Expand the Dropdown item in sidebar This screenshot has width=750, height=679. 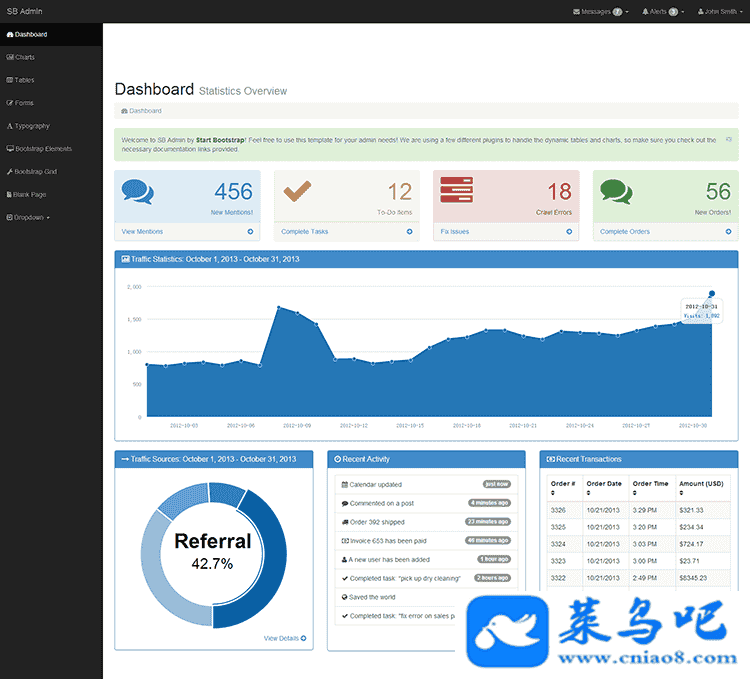pyautogui.click(x=29, y=217)
